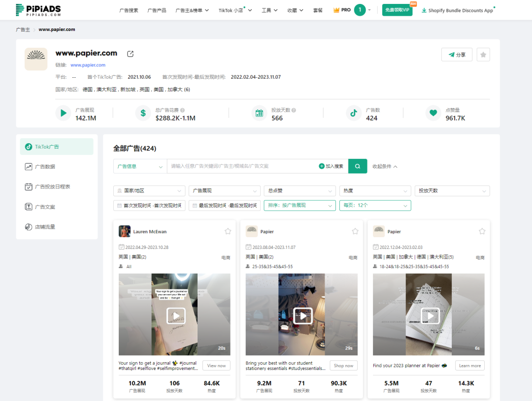Screen dimensions: 532x401
Task: Click the View now button
Action: [216, 366]
